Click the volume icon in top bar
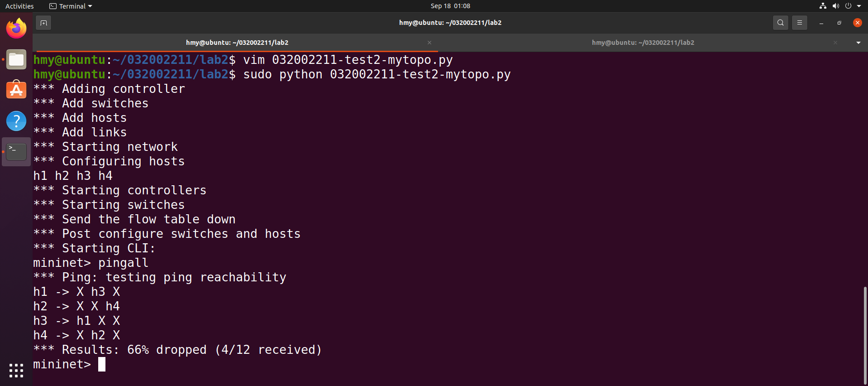 pos(835,6)
